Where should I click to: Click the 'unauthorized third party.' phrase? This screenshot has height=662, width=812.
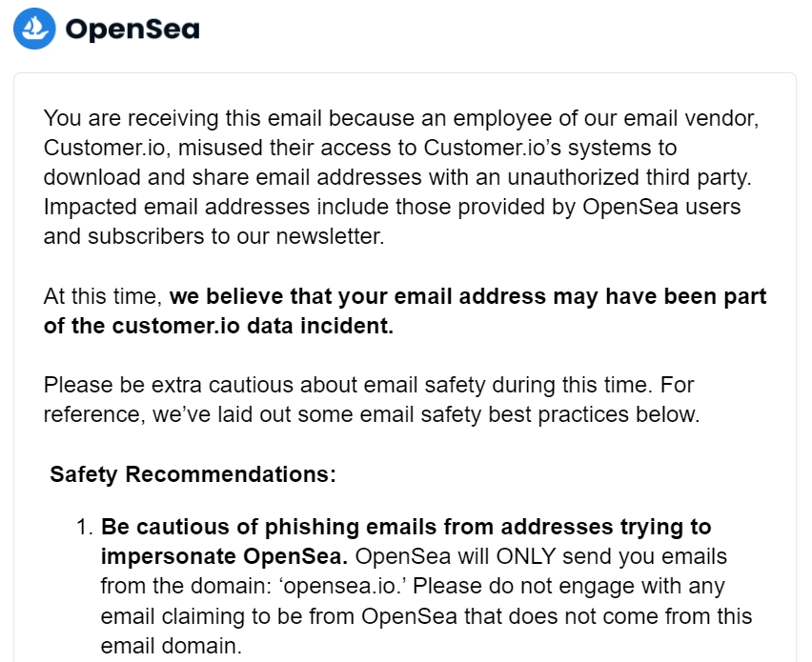(629, 177)
